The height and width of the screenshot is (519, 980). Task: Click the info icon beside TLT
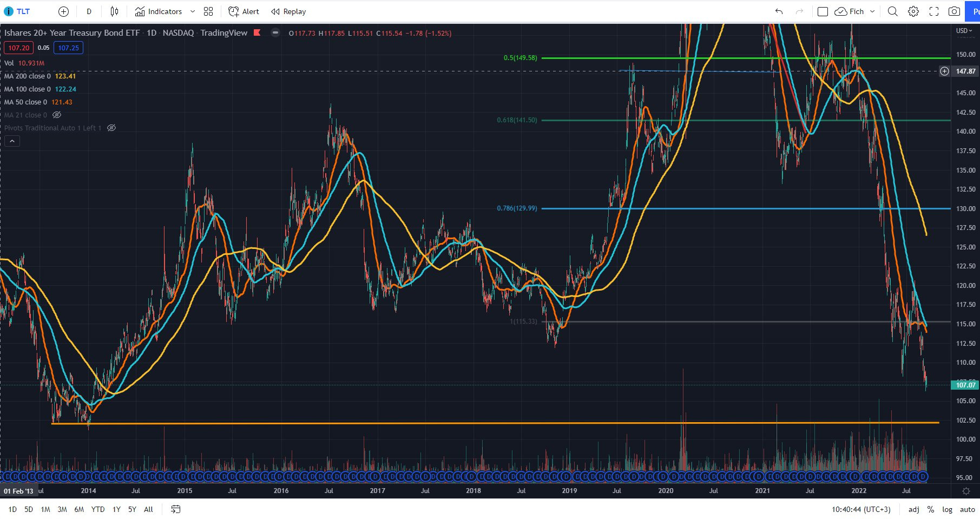(8, 11)
